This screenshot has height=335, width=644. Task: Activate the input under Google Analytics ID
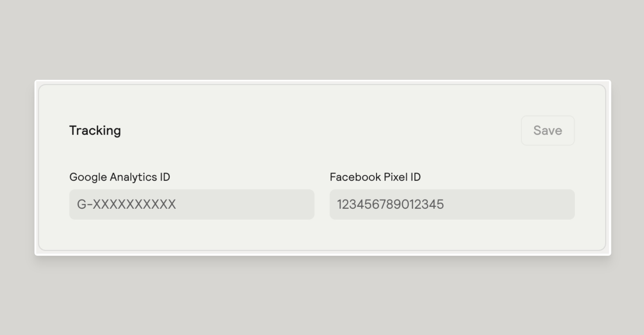point(192,204)
